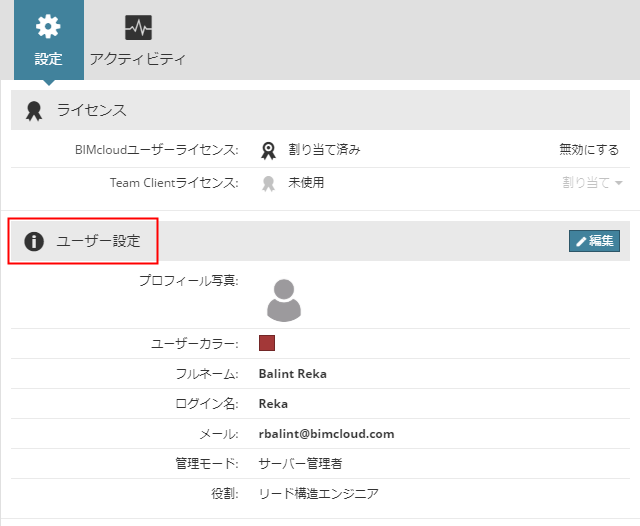Click the フルネーム label
The width and height of the screenshot is (640, 526).
coord(207,374)
